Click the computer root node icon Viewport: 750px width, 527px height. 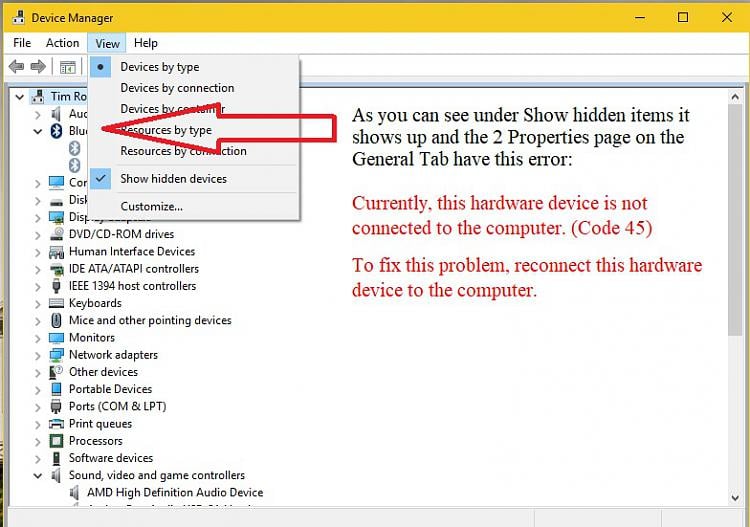[38, 97]
